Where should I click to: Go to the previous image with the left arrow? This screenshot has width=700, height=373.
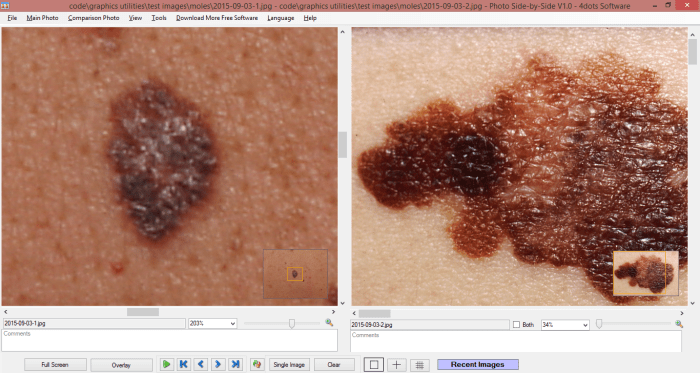tap(201, 365)
